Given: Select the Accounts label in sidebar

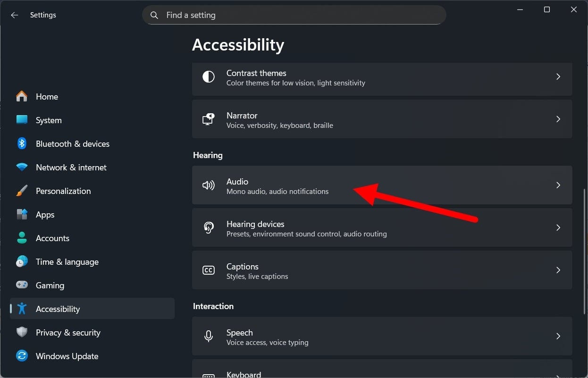Looking at the screenshot, I should pyautogui.click(x=52, y=238).
